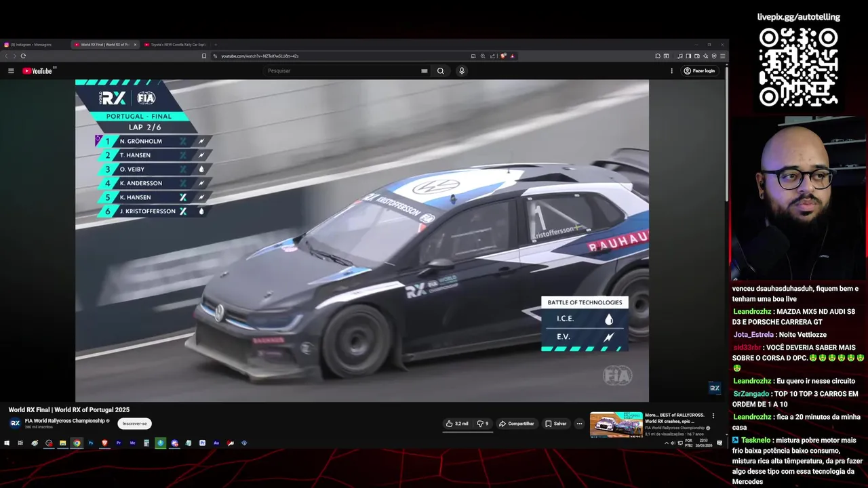Close the World RX Final tab
The width and height of the screenshot is (868, 488).
(x=135, y=45)
